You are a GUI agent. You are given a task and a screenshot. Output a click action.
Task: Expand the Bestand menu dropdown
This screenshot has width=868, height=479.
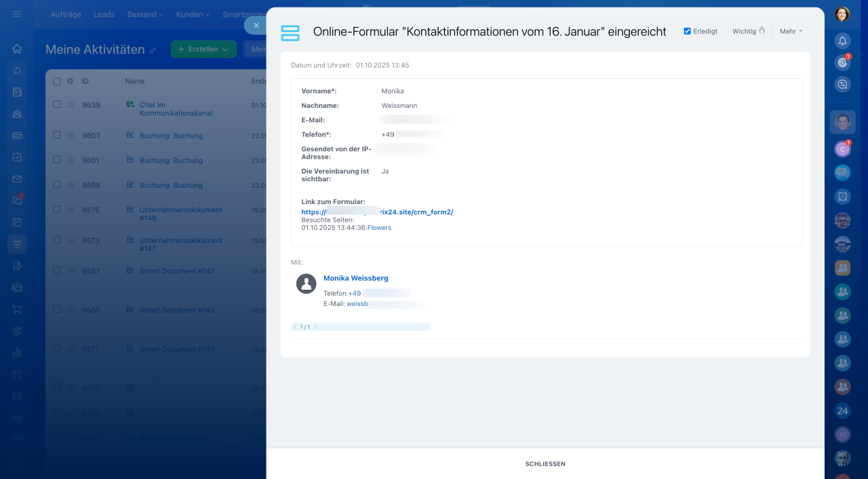(x=145, y=14)
